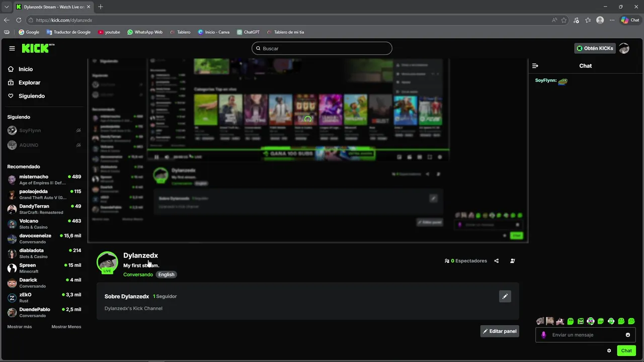644x362 pixels.
Task: Select the Dylanzedx Stream browser tab
Action: [x=52, y=7]
